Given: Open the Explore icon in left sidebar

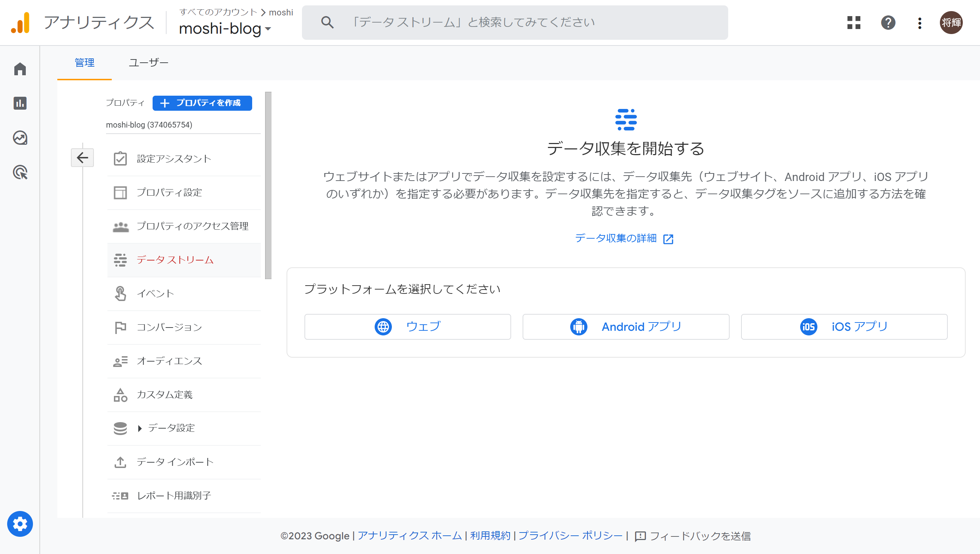Looking at the screenshot, I should (19, 138).
